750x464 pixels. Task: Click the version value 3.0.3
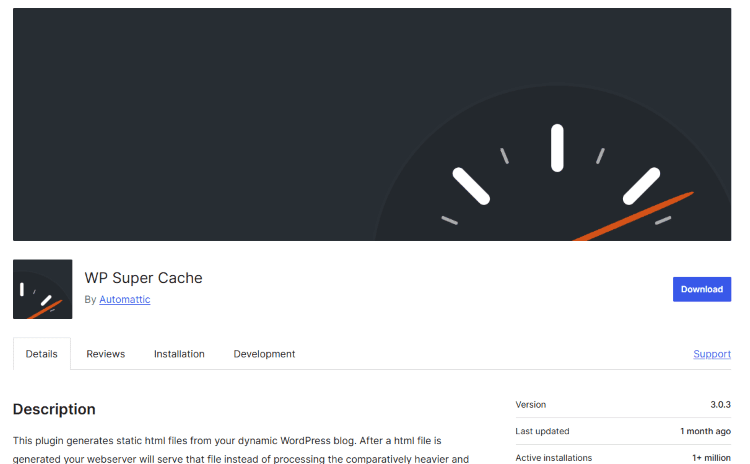coord(720,405)
